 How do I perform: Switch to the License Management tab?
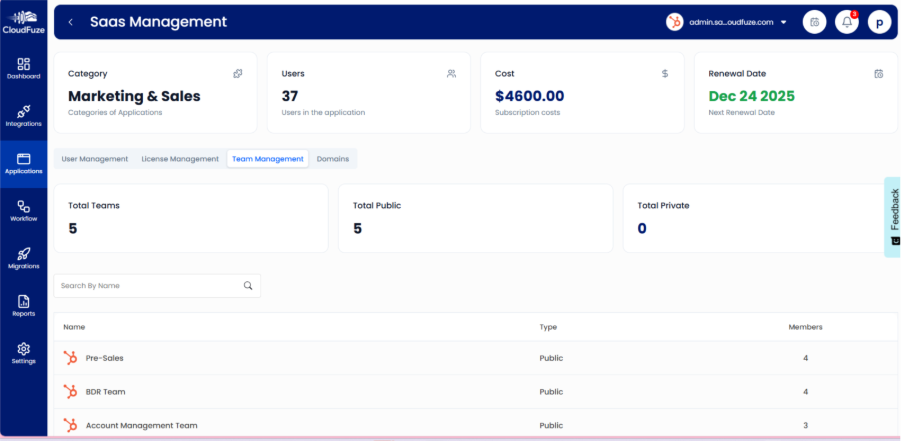tap(180, 159)
